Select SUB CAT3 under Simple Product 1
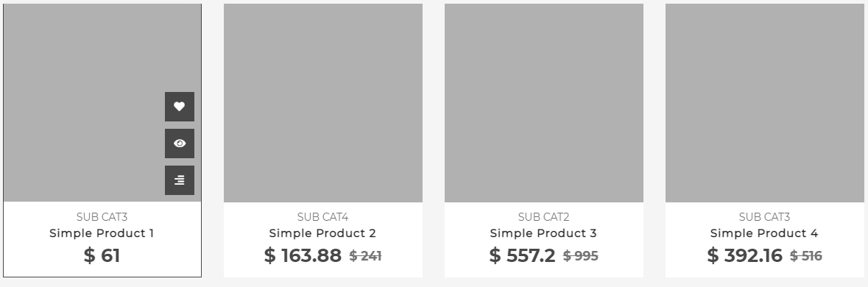The height and width of the screenshot is (287, 868). click(102, 217)
